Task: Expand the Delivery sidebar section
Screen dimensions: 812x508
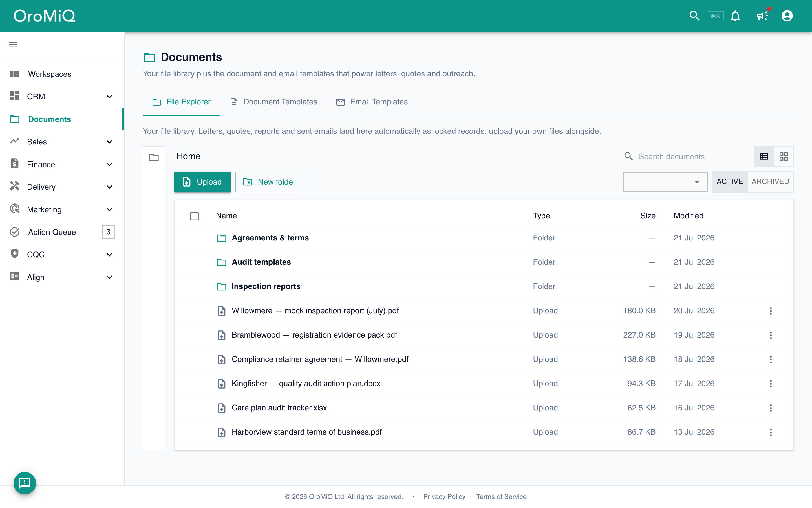Action: coord(62,187)
